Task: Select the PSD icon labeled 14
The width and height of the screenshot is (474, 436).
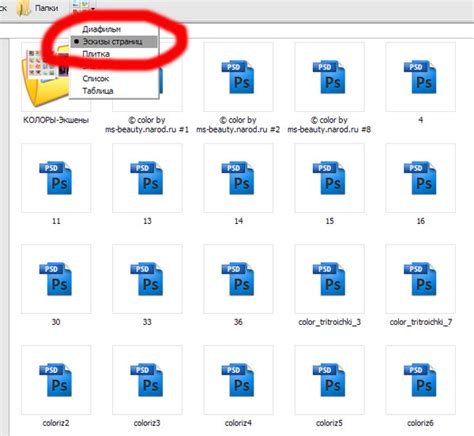Action: [x=238, y=178]
